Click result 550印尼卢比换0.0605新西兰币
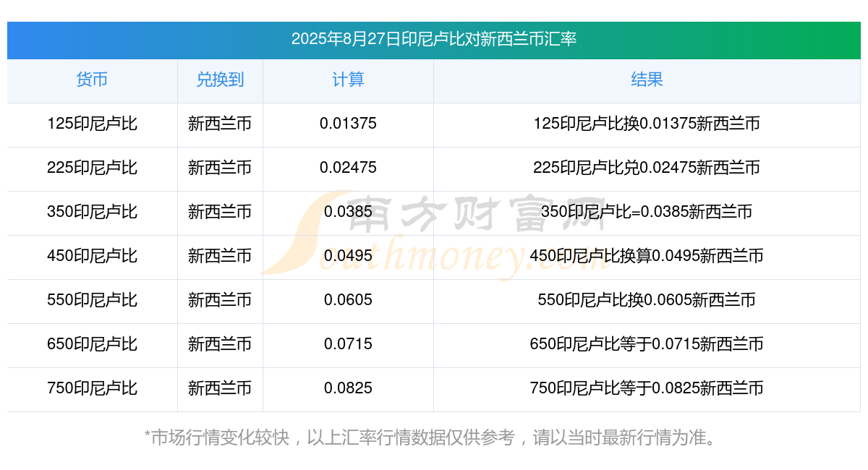The width and height of the screenshot is (868, 470). tap(647, 300)
